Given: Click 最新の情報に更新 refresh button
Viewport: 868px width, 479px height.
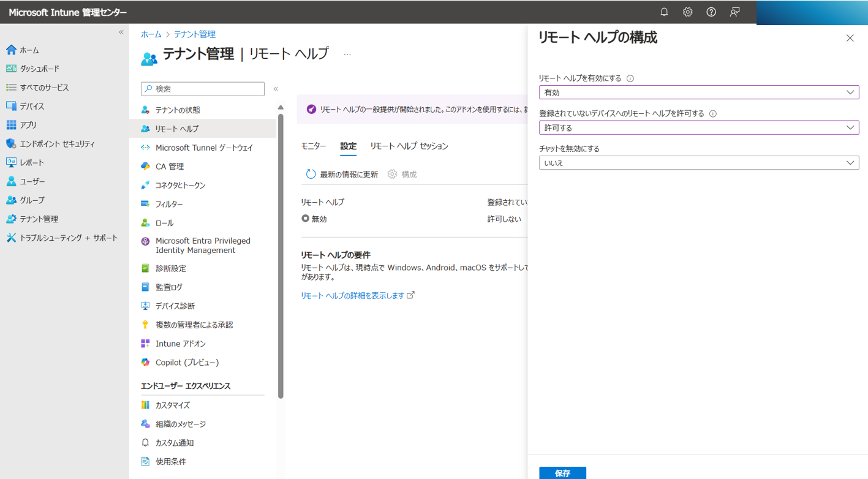Looking at the screenshot, I should coord(342,175).
